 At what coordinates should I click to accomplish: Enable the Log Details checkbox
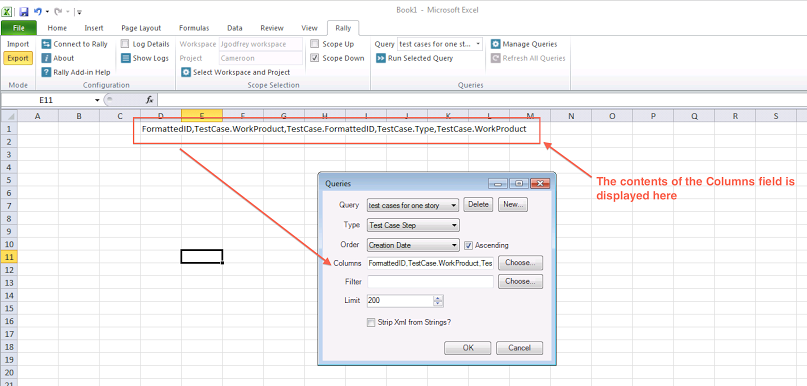pyautogui.click(x=125, y=44)
